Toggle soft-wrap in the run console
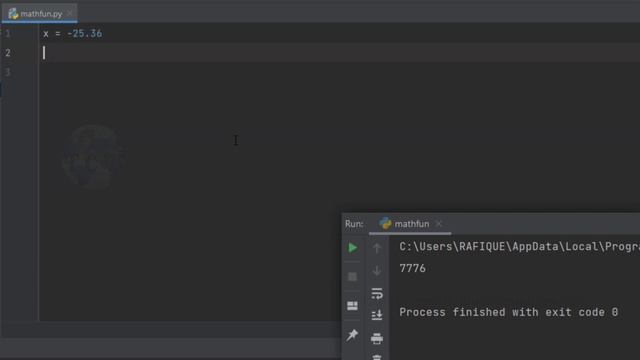This screenshot has width=640, height=360. coord(377,293)
